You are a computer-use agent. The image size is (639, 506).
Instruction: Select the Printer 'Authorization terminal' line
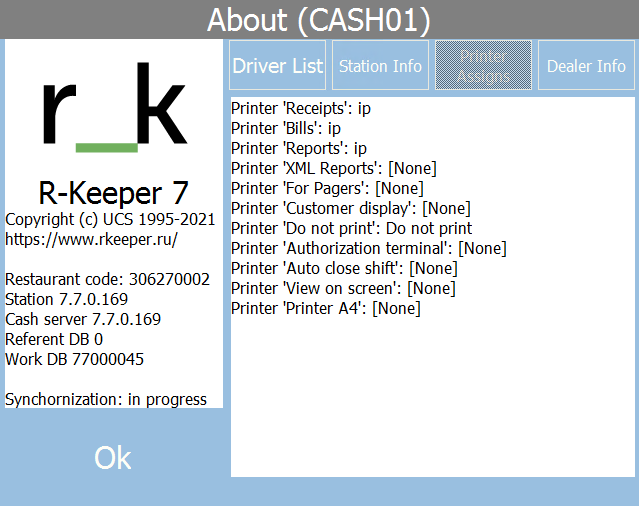coord(369,249)
